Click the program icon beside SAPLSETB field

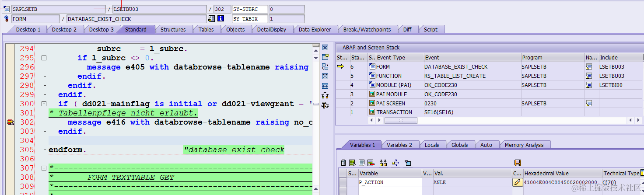tap(7, 9)
